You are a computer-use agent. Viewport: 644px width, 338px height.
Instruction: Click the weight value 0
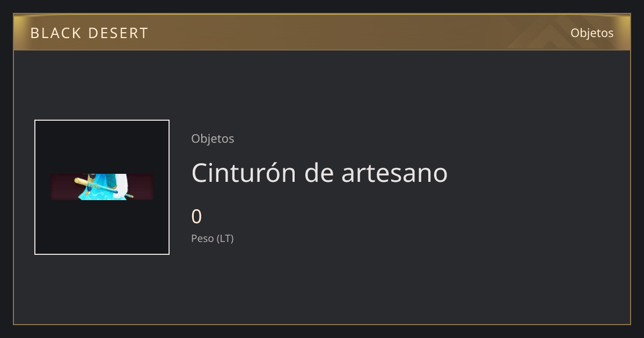point(196,217)
